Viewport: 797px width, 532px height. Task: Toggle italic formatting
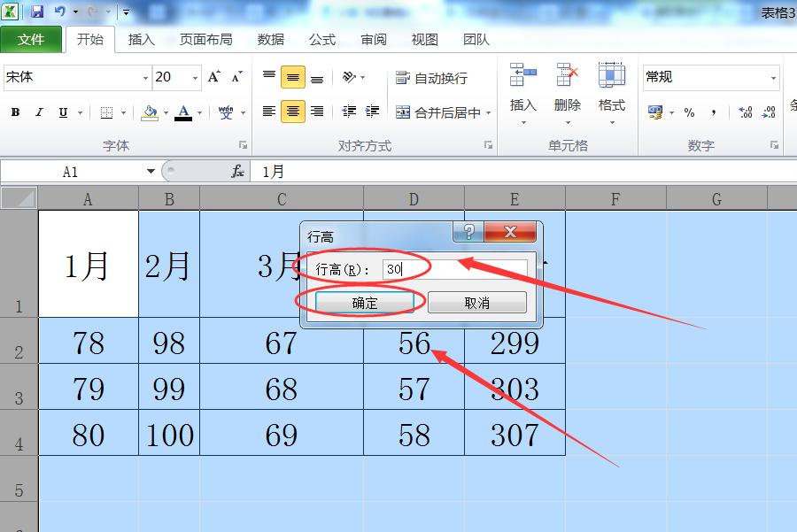point(39,112)
